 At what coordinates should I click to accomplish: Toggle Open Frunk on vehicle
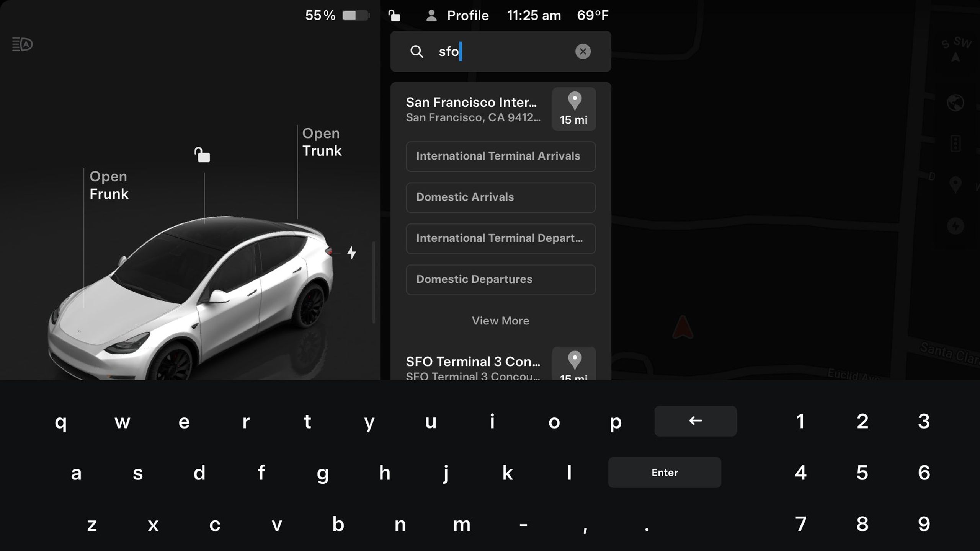108,185
